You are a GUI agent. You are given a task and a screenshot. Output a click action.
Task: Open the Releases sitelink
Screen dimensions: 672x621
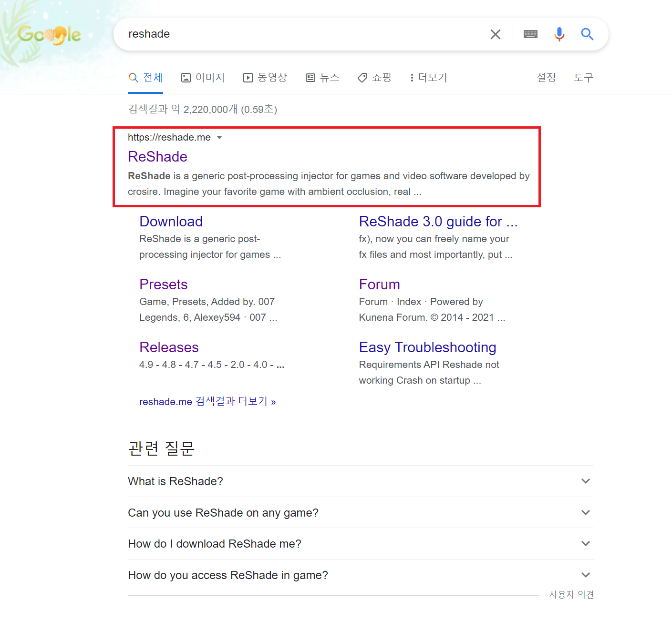click(169, 347)
